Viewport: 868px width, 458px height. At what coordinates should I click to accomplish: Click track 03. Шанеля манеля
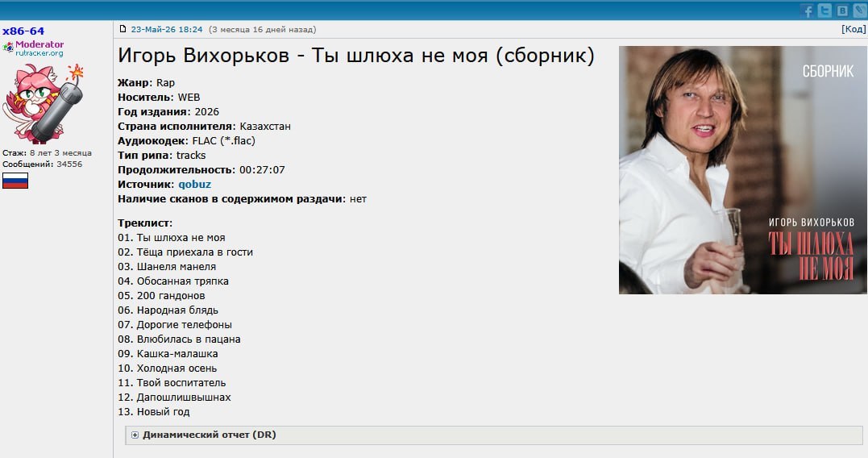coord(167,266)
